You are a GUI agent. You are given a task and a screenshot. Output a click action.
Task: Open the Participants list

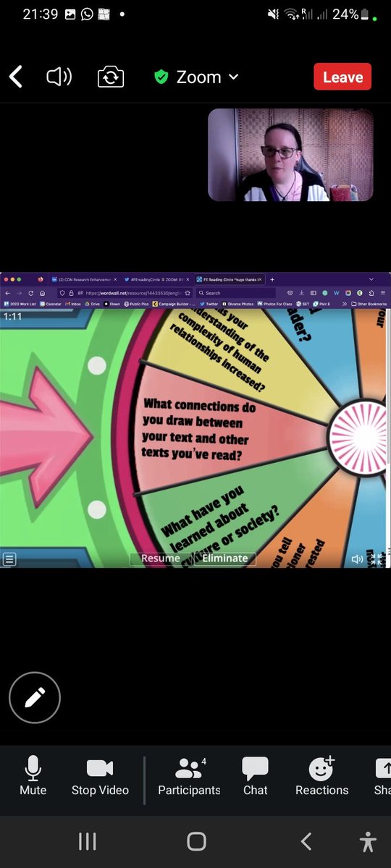tap(188, 777)
